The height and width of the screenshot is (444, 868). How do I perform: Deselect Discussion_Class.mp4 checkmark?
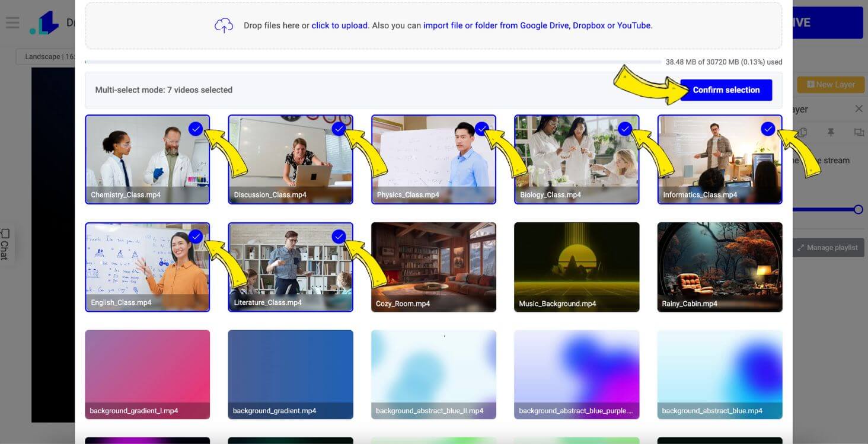click(x=339, y=129)
